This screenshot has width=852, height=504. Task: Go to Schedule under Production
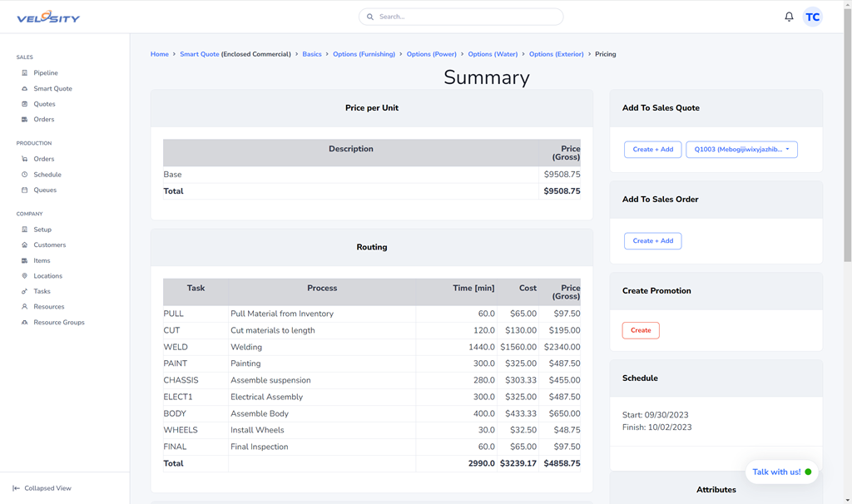(47, 175)
